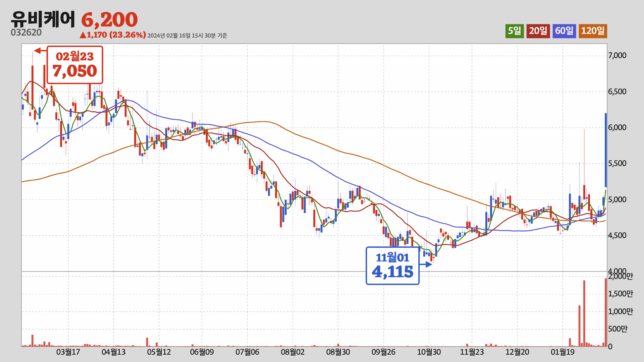The width and height of the screenshot is (644, 362).
Task: Click the low price 4,115 in the annotation
Action: click(392, 272)
